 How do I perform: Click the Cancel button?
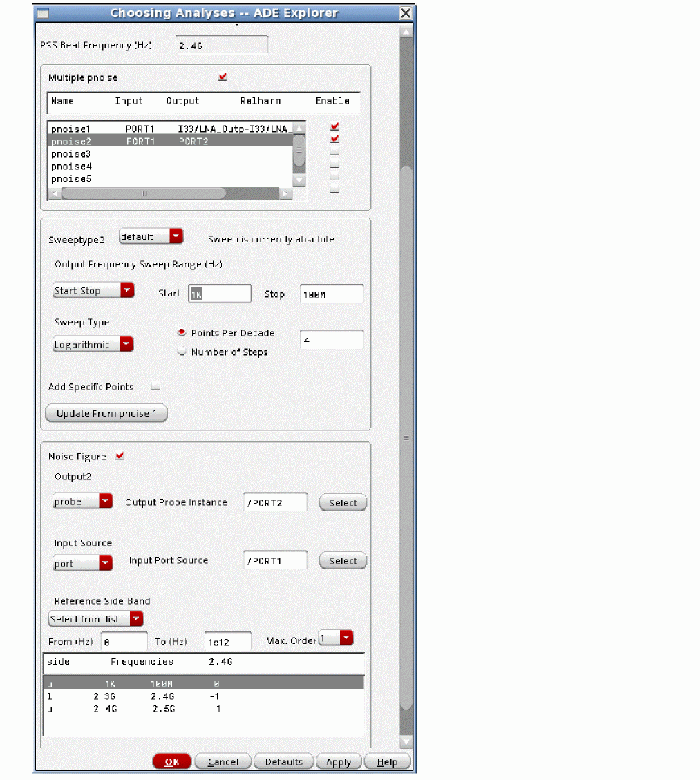click(x=223, y=761)
